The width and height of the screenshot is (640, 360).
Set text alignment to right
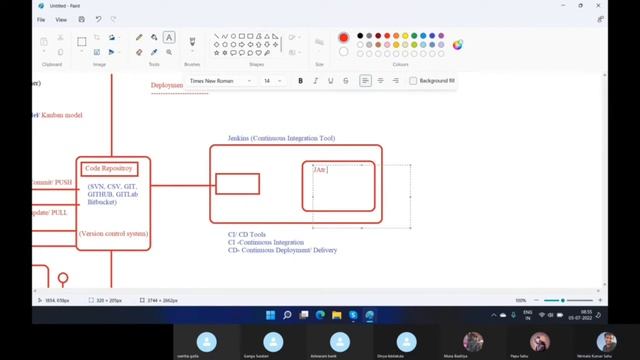click(396, 81)
